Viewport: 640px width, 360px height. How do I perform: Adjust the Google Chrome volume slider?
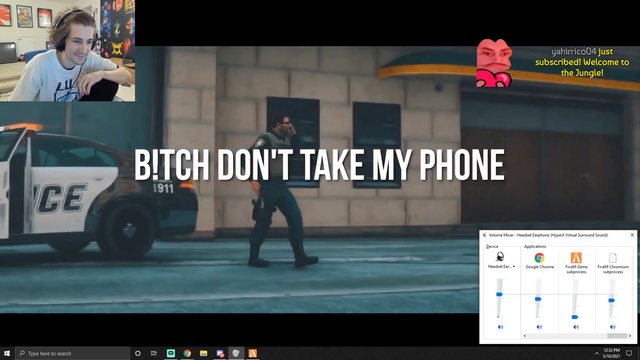[x=538, y=299]
